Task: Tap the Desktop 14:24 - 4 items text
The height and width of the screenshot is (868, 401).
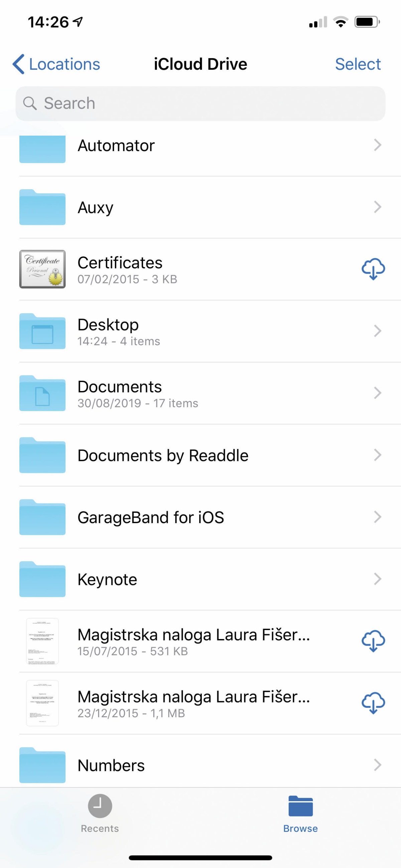Action: click(119, 341)
